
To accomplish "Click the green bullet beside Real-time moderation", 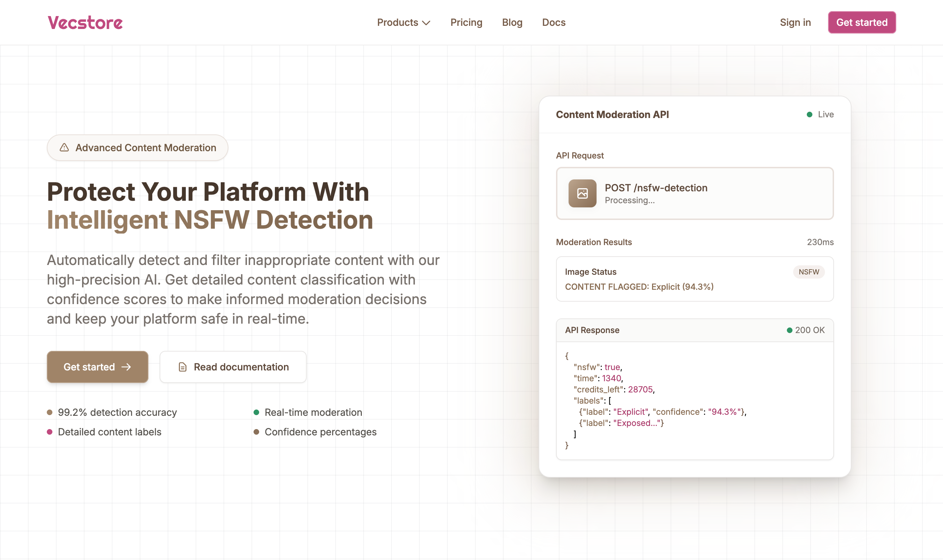I will (256, 412).
